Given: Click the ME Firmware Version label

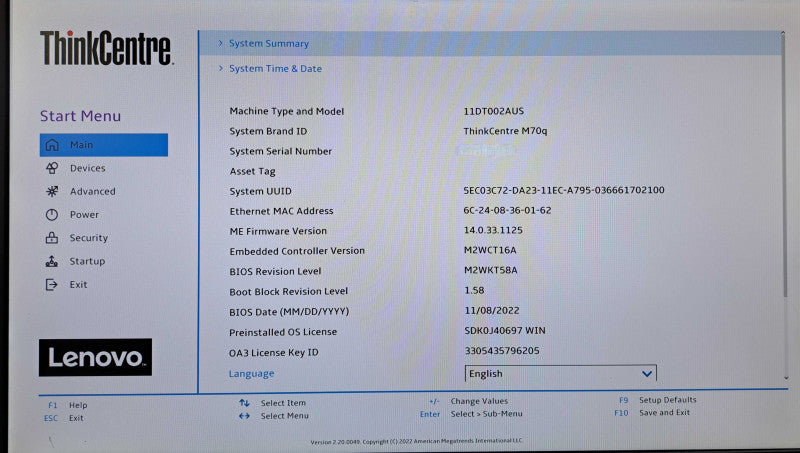Looking at the screenshot, I should point(278,231).
